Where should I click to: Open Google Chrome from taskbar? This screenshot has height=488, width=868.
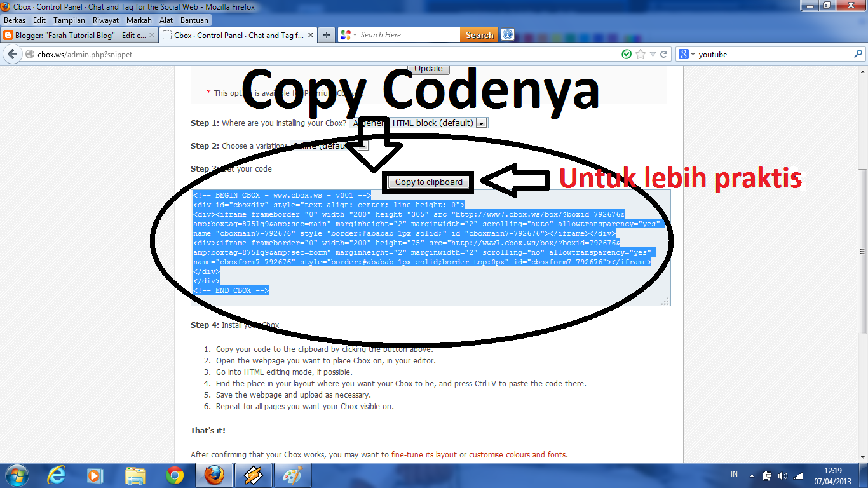(175, 475)
